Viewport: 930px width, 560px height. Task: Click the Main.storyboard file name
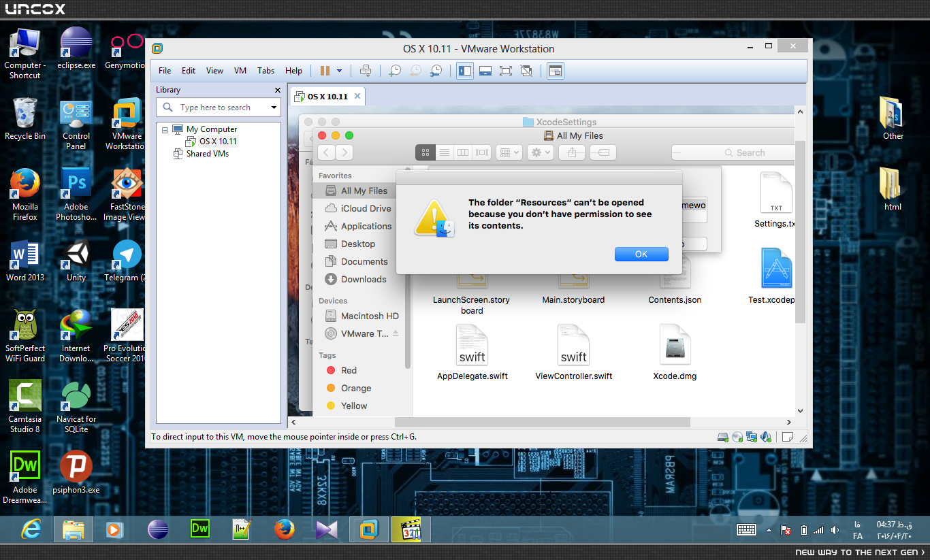coord(573,300)
